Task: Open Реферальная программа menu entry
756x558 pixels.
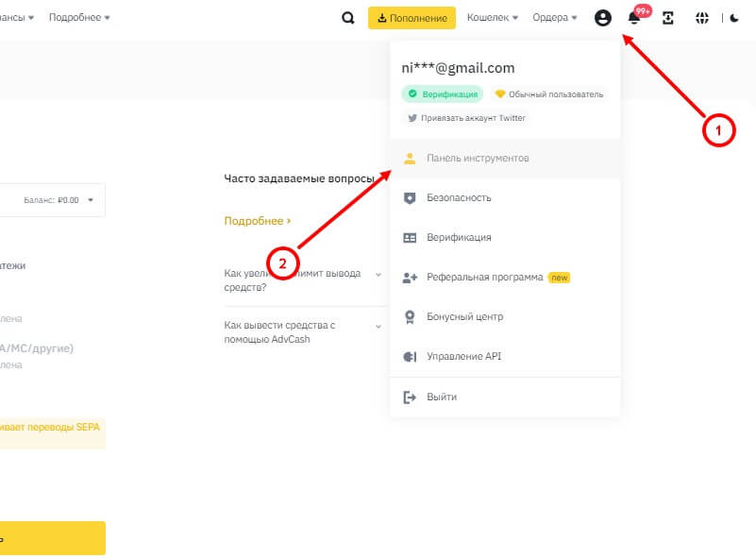Action: pyautogui.click(x=484, y=278)
